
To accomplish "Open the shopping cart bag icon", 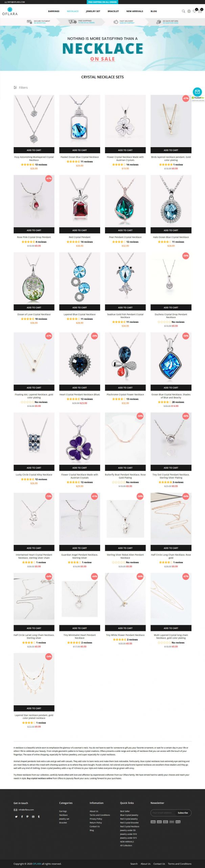I will pyautogui.click(x=200, y=11).
